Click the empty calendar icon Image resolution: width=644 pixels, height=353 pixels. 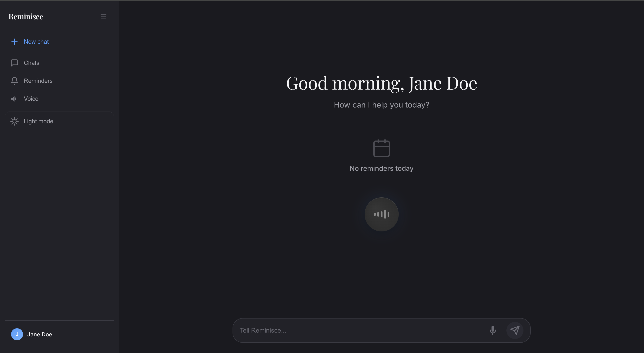pyautogui.click(x=381, y=148)
